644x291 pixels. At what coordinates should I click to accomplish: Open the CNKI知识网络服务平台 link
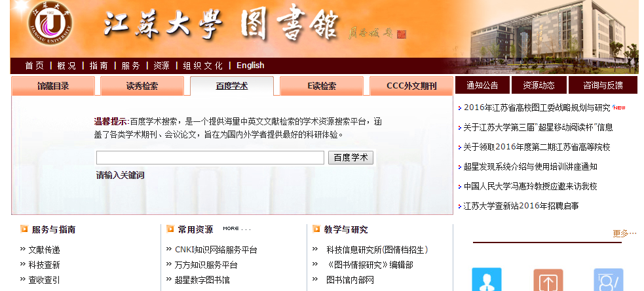[x=216, y=250]
